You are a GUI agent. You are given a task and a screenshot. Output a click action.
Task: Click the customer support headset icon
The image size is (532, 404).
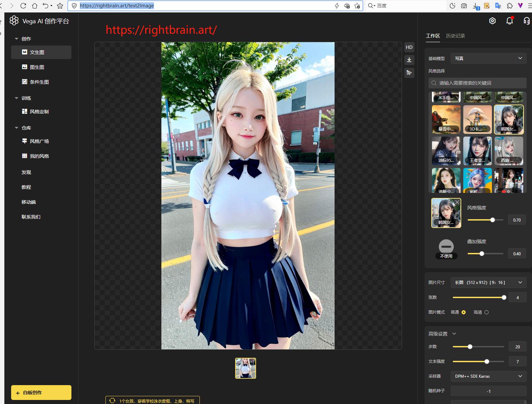pos(526,21)
